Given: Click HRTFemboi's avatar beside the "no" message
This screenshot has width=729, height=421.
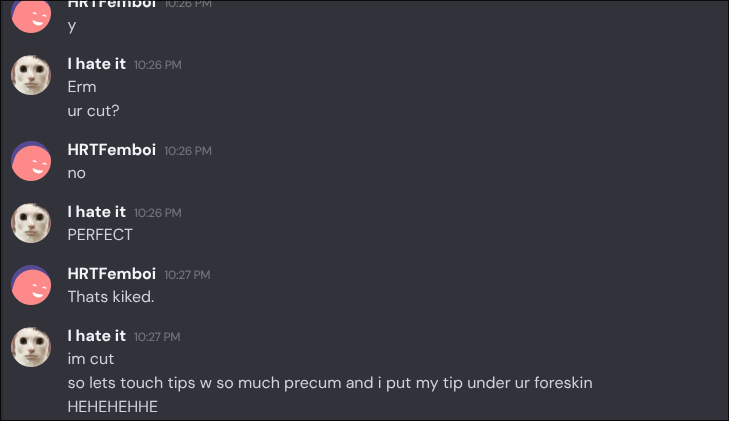Looking at the screenshot, I should (31, 160).
